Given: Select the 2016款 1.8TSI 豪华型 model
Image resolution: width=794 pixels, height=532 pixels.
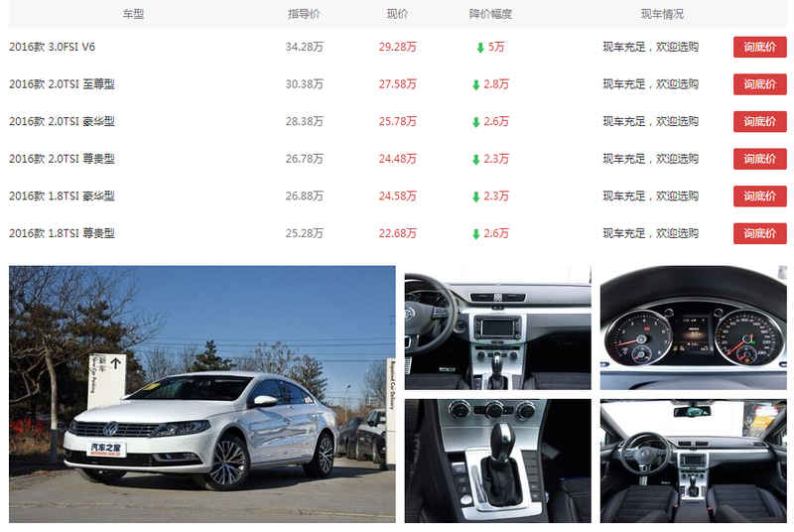Looking at the screenshot, I should point(62,196).
